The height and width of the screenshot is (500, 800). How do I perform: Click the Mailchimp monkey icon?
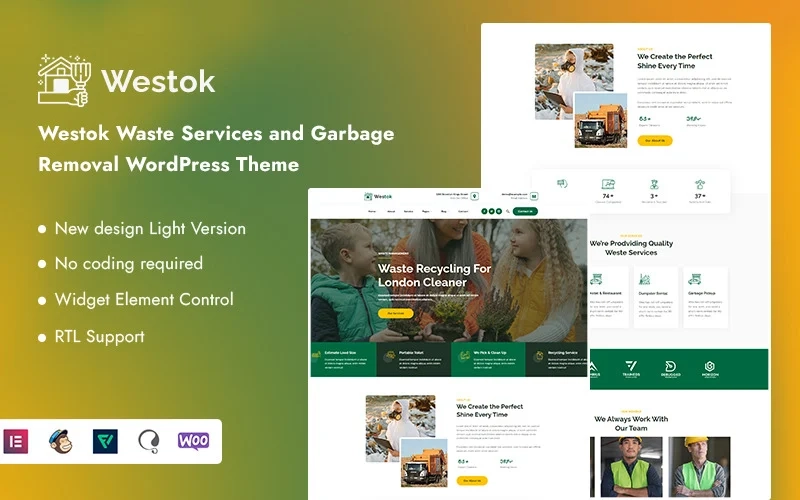click(x=62, y=441)
